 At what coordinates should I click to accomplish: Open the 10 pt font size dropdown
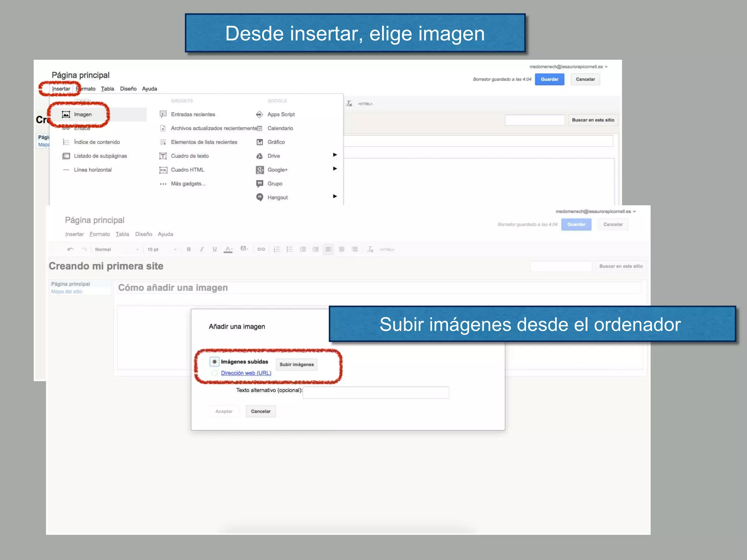click(x=162, y=249)
